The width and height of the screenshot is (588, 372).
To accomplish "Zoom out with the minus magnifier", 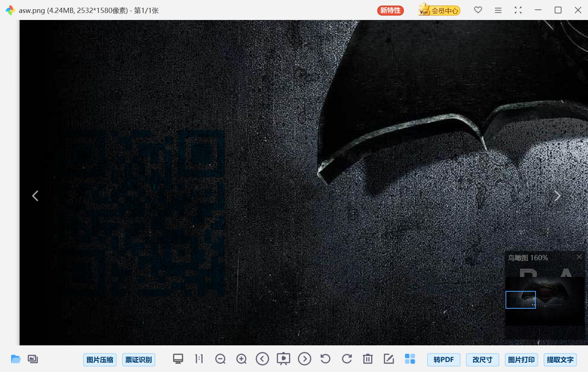I will tap(220, 359).
